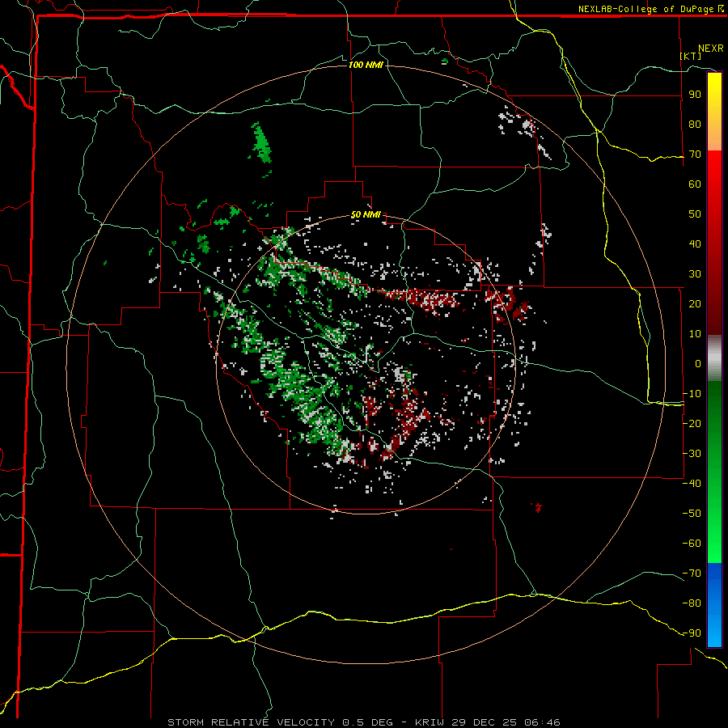Click the isolated green echo patch far north-northwest of the radar
Image resolution: width=728 pixels, height=728 pixels.
[261, 142]
